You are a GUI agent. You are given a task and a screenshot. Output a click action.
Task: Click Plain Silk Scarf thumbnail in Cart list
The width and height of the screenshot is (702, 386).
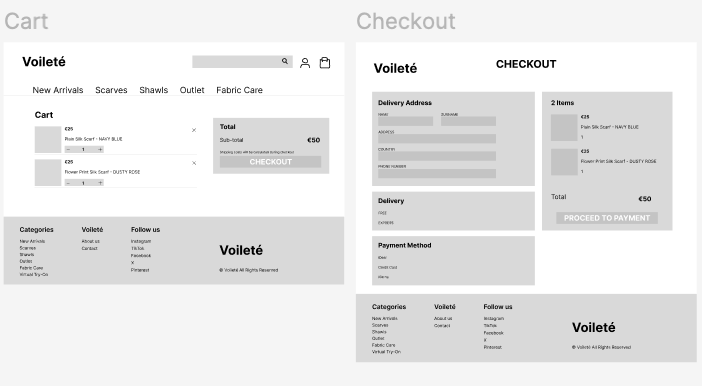(x=48, y=139)
